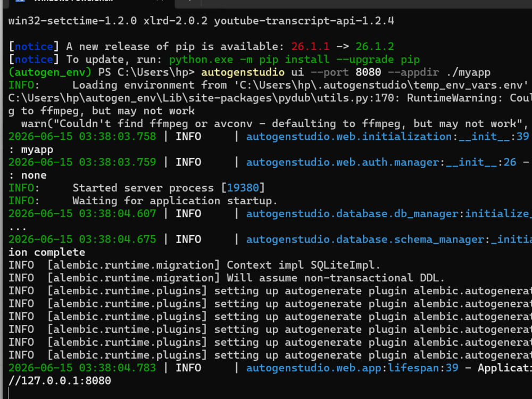Click the ': myapp' line

pyautogui.click(x=31, y=149)
